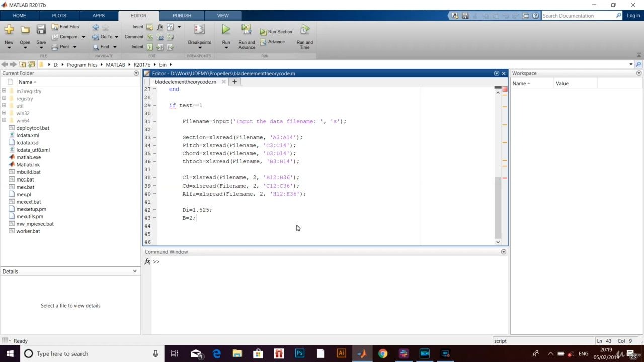Image resolution: width=644 pixels, height=362 pixels.
Task: Click the Decrease Indent icon
Action: tap(170, 47)
